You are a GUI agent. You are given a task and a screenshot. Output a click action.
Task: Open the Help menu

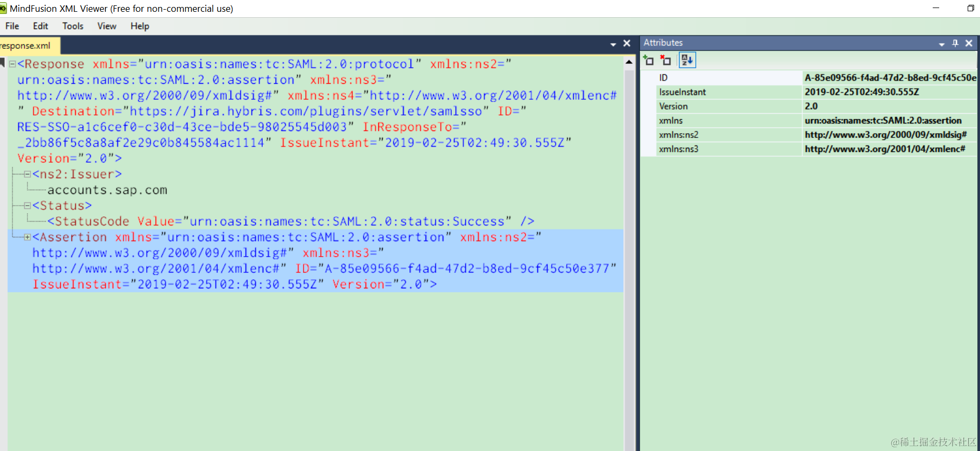(140, 26)
